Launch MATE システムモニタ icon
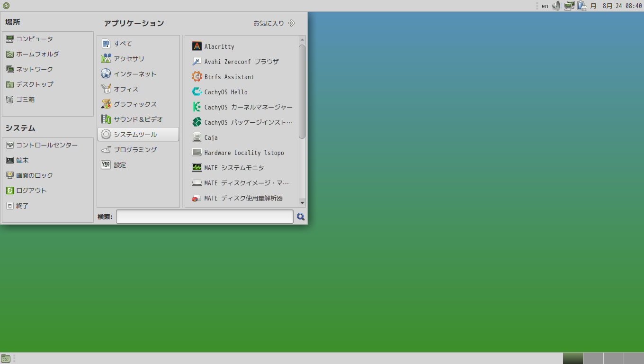Image resolution: width=644 pixels, height=364 pixels. click(x=197, y=168)
